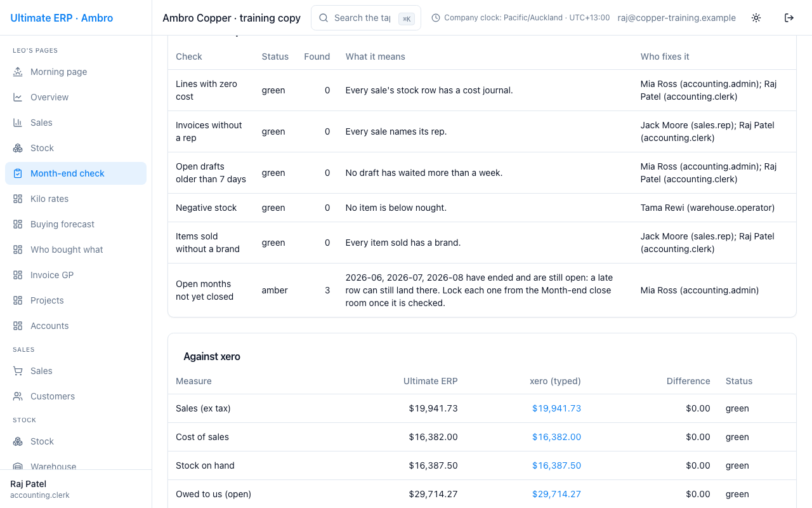Select the Projects sidebar item

coord(75,300)
